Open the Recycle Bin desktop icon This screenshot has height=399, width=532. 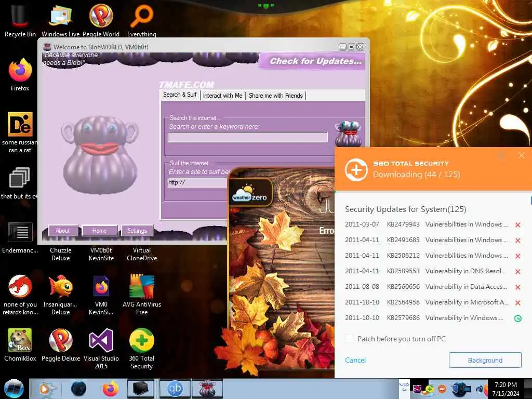pos(20,20)
